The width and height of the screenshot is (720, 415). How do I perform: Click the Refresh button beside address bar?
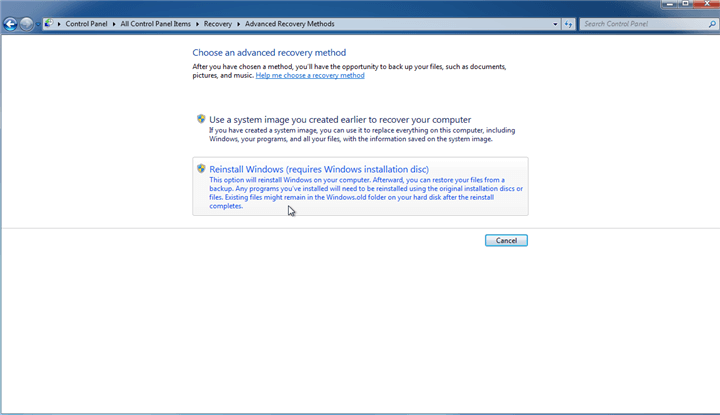568,23
